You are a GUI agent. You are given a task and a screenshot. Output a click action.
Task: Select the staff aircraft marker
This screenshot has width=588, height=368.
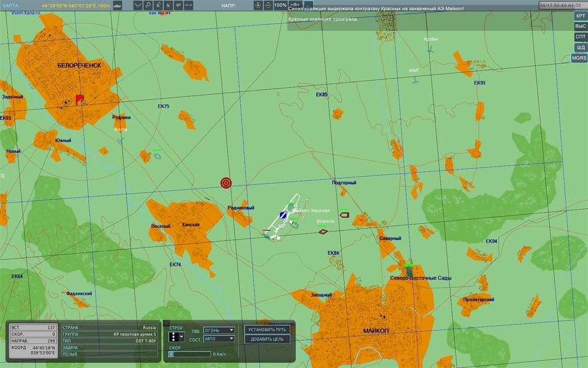tap(415, 80)
